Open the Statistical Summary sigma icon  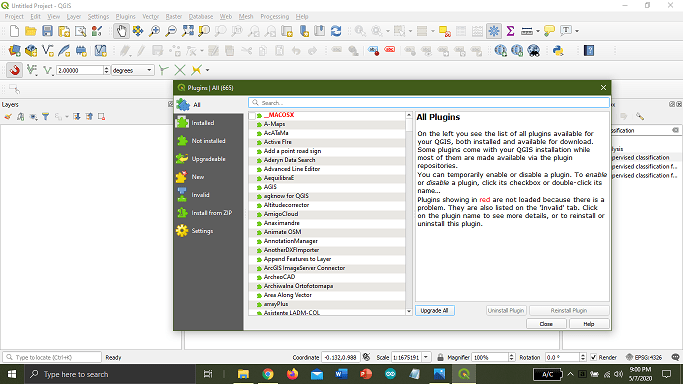point(510,31)
